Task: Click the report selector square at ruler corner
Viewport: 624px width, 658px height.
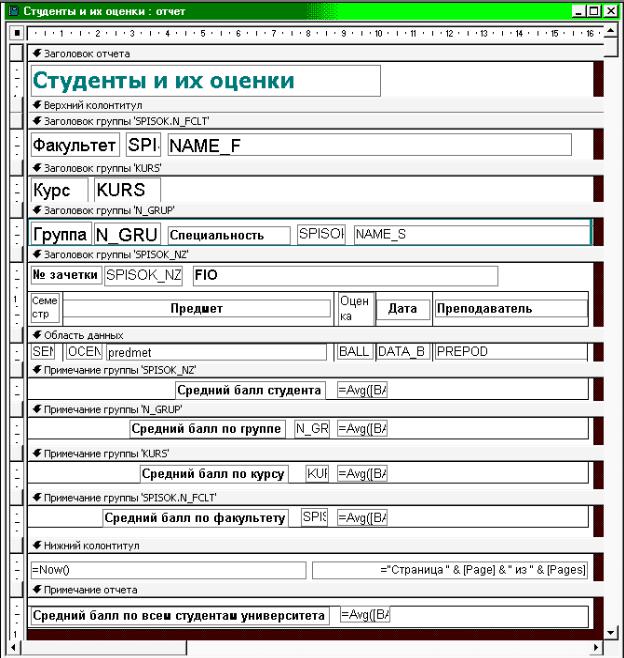Action: coord(16,33)
